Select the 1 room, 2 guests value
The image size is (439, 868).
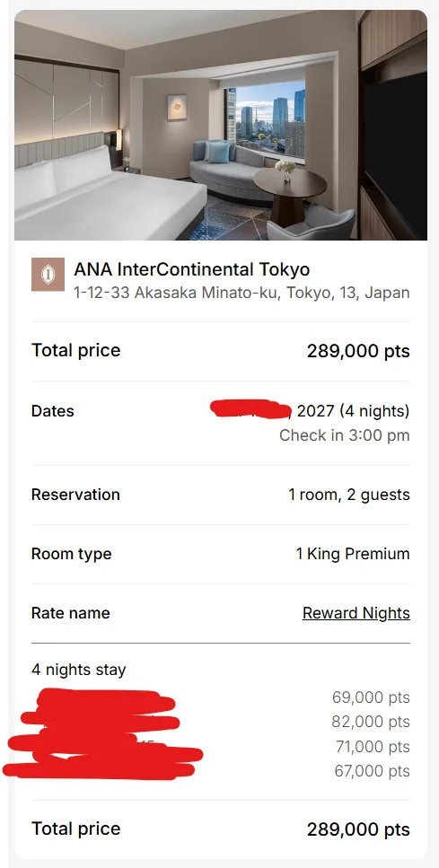tap(348, 495)
